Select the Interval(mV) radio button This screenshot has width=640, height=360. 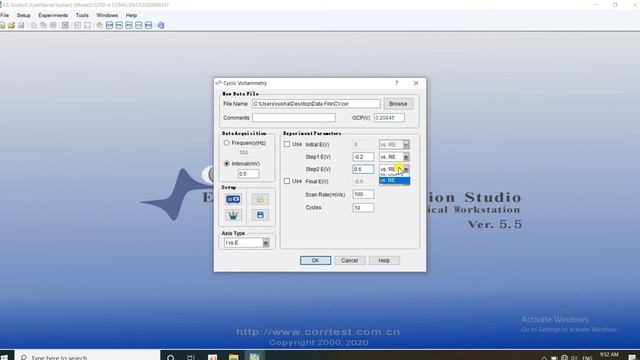(x=227, y=163)
